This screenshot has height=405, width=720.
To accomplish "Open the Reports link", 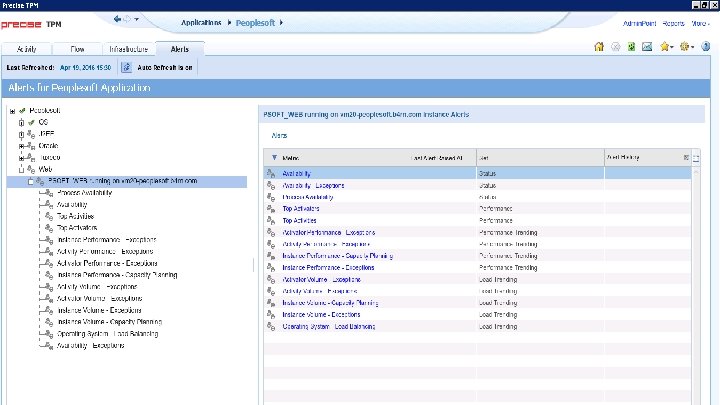I will 673,23.
